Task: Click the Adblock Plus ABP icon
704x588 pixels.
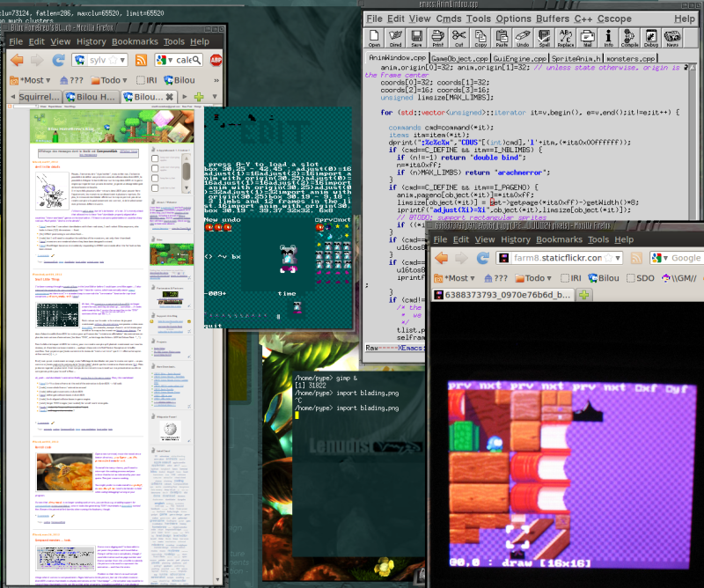Action: 216,60
